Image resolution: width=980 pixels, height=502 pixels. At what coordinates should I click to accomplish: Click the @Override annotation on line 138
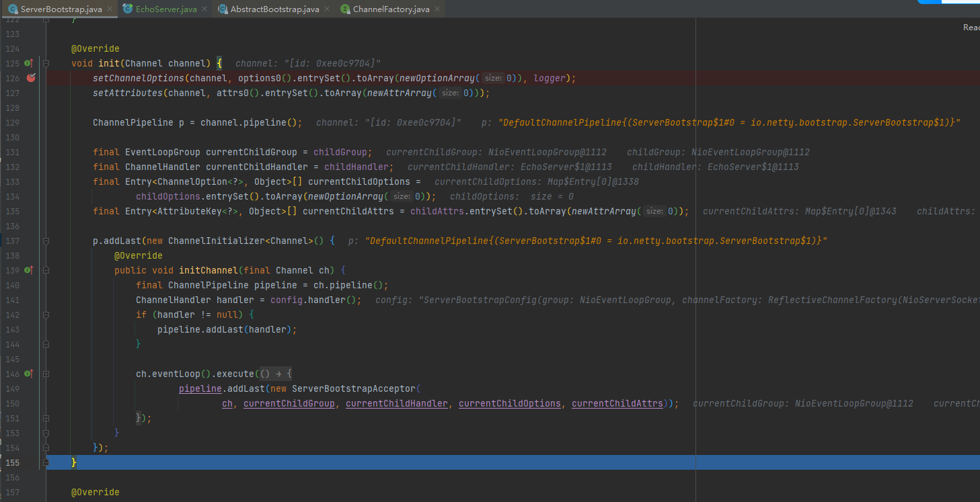tap(139, 255)
